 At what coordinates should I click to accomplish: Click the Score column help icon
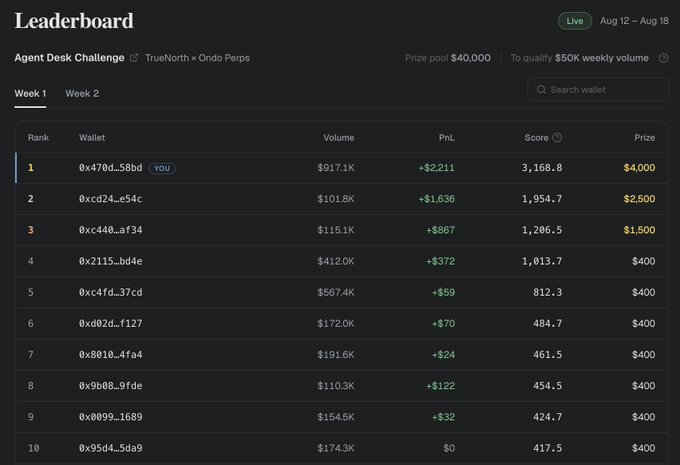pyautogui.click(x=557, y=138)
